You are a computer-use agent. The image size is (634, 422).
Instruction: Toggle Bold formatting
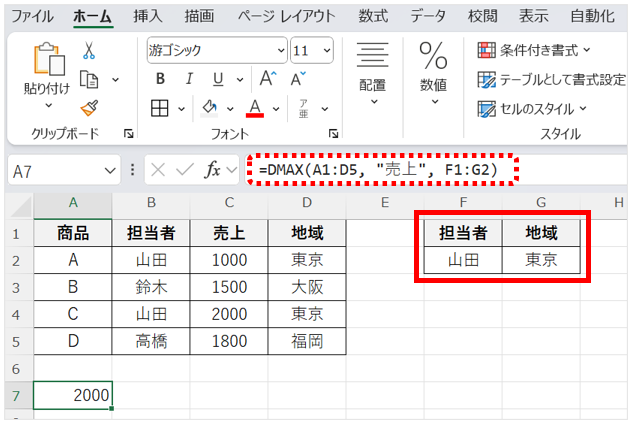point(160,79)
